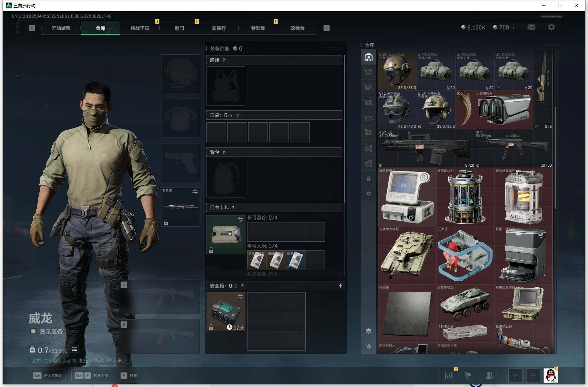This screenshot has height=387, width=588.
Task: Select the DICH 训练头盔 item
Action: point(436,110)
